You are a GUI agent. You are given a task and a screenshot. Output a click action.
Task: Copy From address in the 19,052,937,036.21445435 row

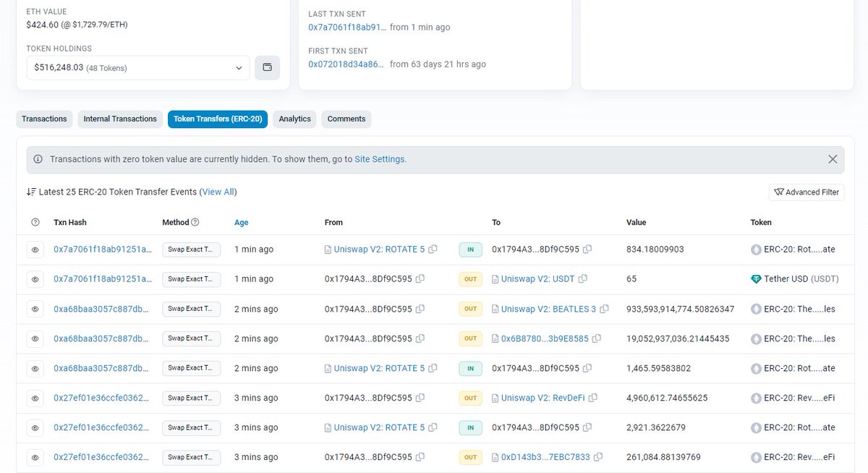tap(420, 338)
